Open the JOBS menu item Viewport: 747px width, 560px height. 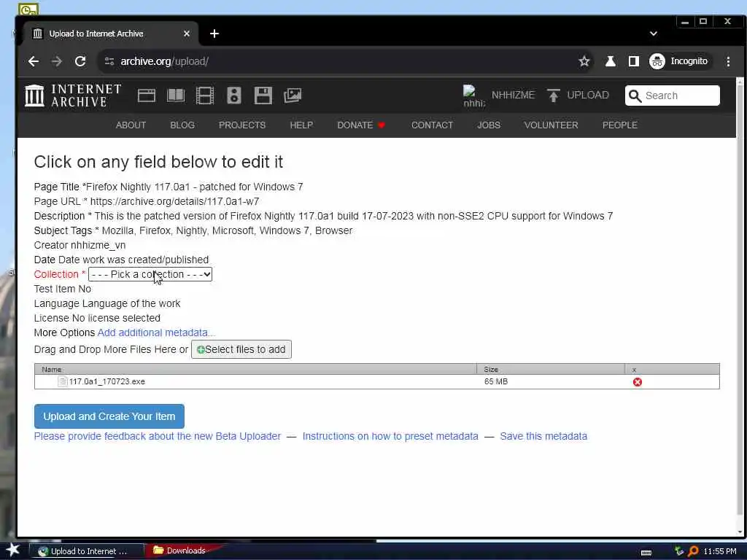click(x=489, y=125)
